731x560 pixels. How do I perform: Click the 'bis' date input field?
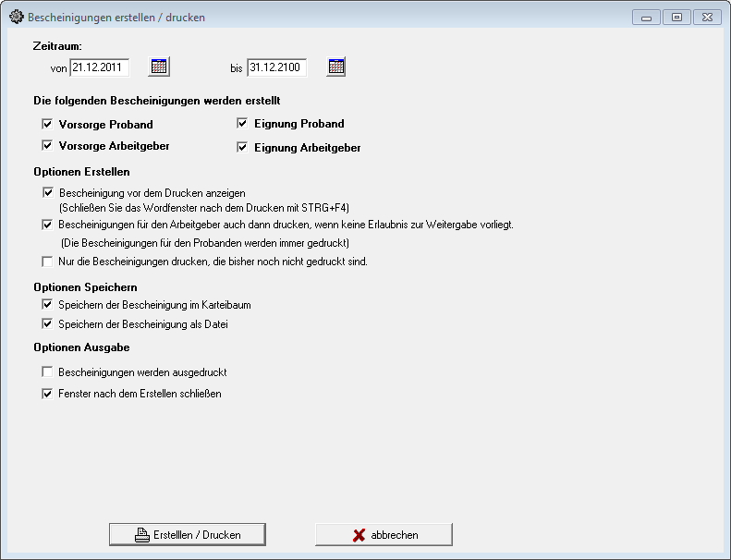coord(276,67)
